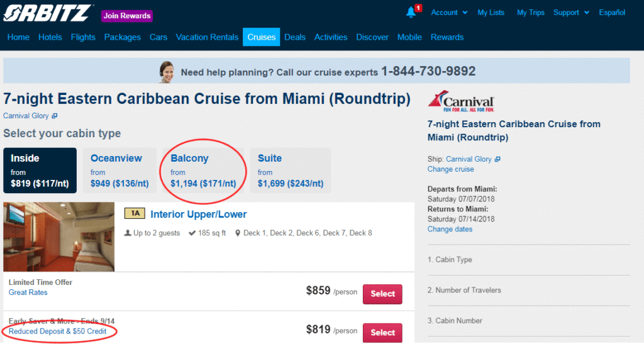The height and width of the screenshot is (346, 644).
Task: Click the Carnival cruise line logo
Action: coord(461,102)
